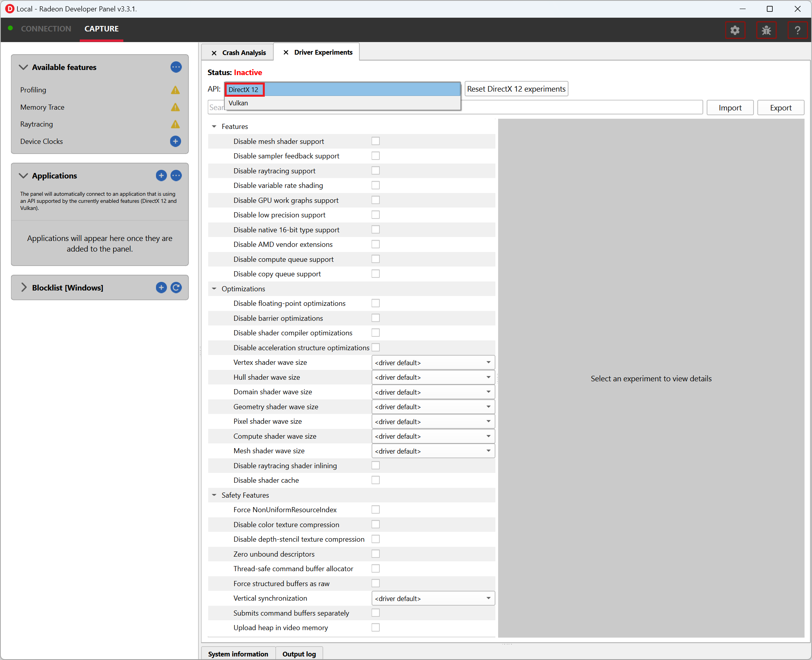This screenshot has height=660, width=812.
Task: Open the settings gear icon
Action: (735, 30)
